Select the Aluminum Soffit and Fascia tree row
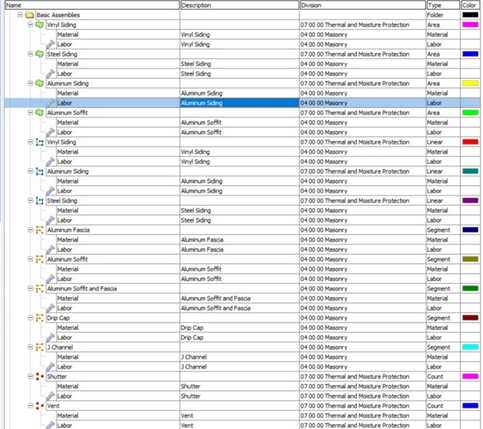This screenshot has height=429, width=483. tap(82, 289)
